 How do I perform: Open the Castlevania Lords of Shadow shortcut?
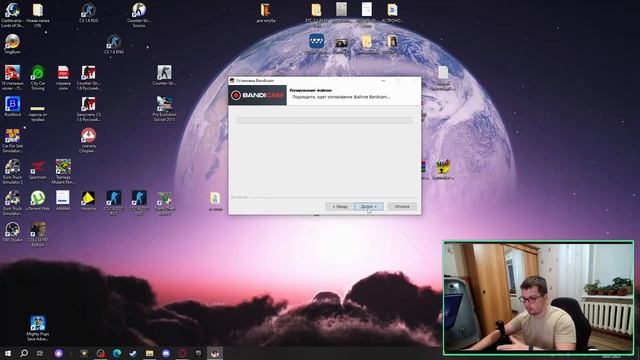12,15
